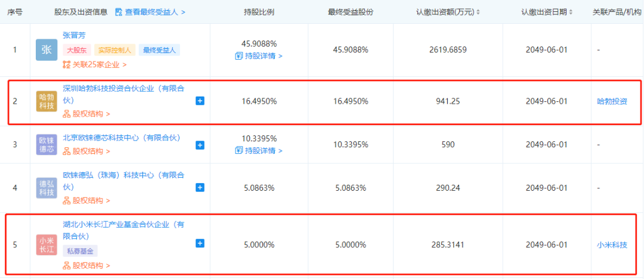
Task: Open shareholder 张晋芳 profile
Action: (x=74, y=36)
